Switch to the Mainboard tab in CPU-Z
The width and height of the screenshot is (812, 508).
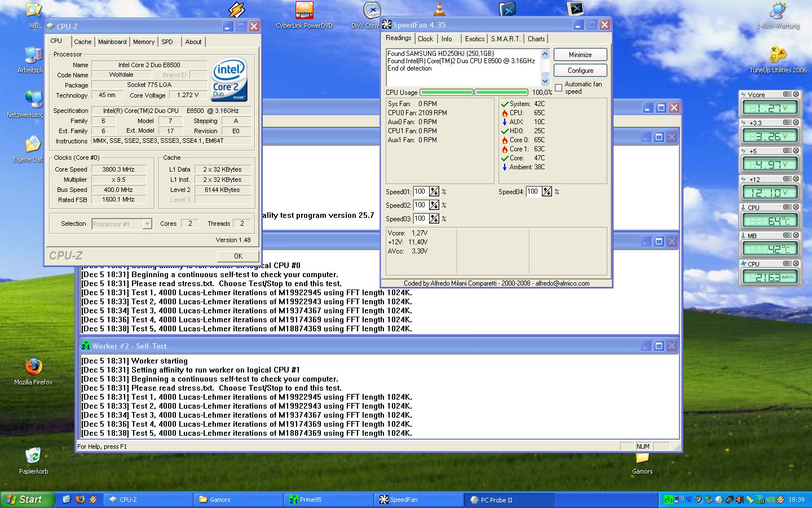[112, 42]
